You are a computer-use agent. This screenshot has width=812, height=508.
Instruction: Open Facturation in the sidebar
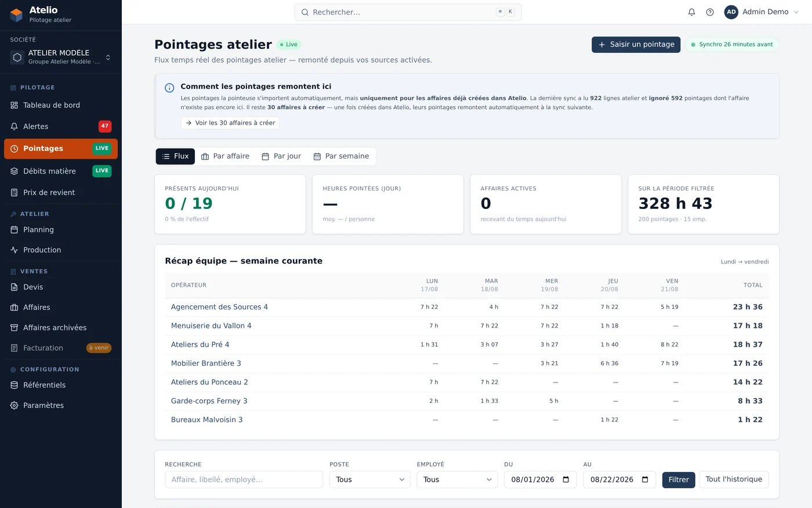pos(61,348)
